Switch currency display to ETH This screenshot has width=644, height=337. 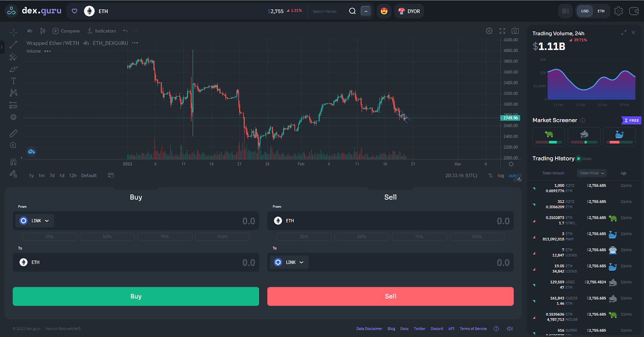[601, 11]
